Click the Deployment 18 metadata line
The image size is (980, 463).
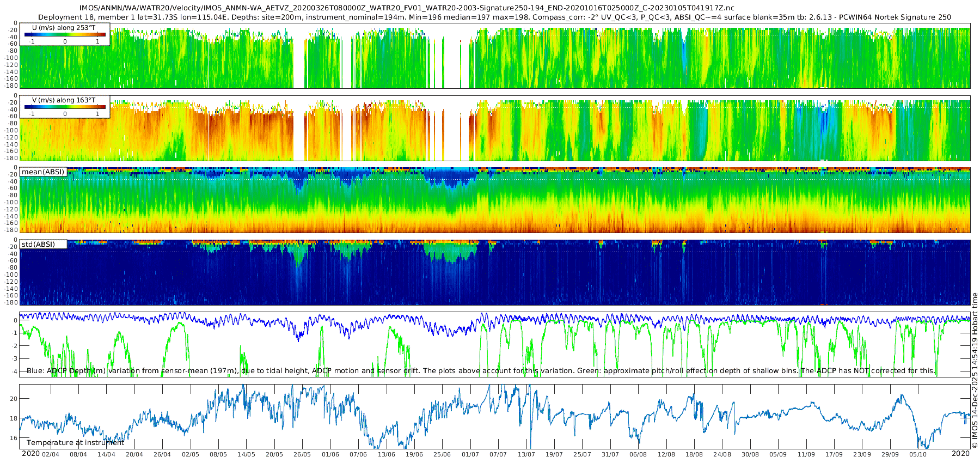494,17
